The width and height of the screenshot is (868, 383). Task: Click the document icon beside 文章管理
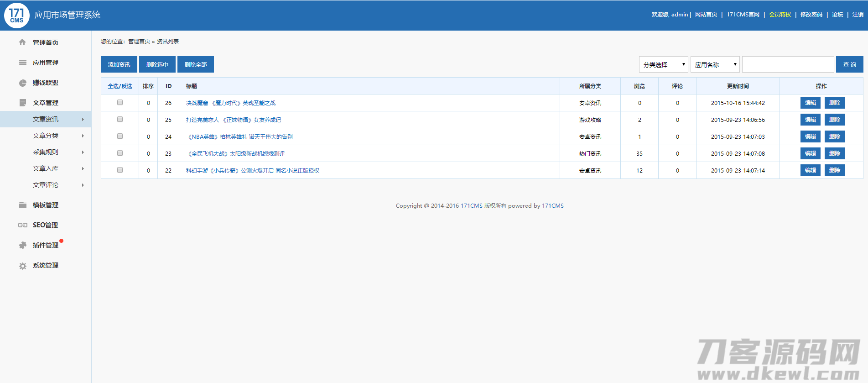(22, 103)
